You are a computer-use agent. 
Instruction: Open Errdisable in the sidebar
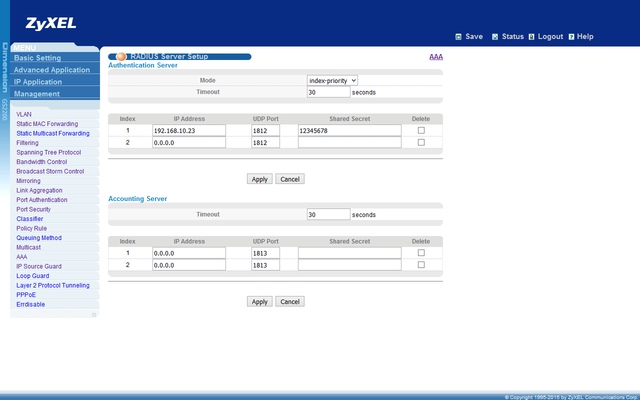[x=31, y=304]
